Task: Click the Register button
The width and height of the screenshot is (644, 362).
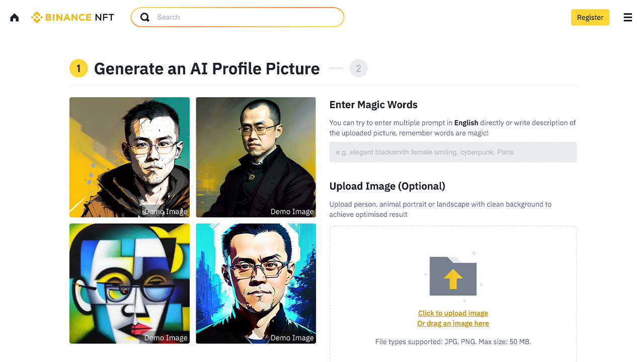Action: (x=590, y=17)
